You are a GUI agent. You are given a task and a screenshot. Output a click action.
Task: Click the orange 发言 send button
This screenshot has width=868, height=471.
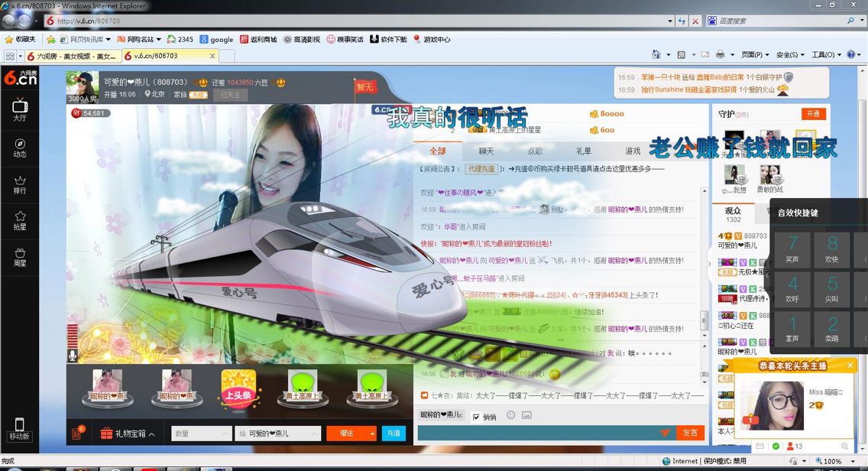pos(690,433)
